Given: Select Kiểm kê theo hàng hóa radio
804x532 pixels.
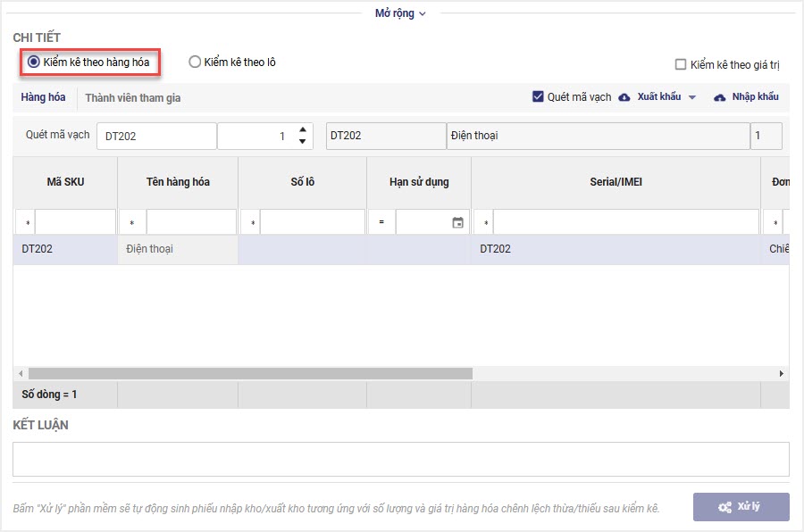Looking at the screenshot, I should click(x=34, y=62).
